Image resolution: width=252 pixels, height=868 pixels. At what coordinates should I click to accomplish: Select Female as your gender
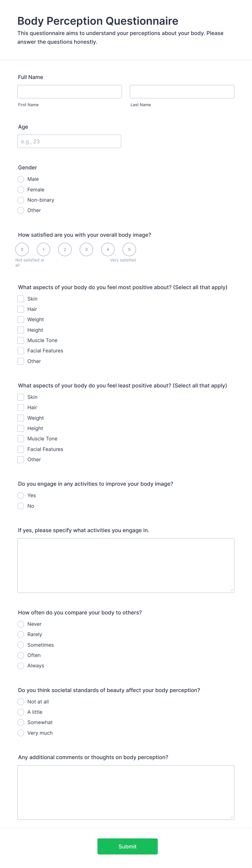[x=21, y=189]
